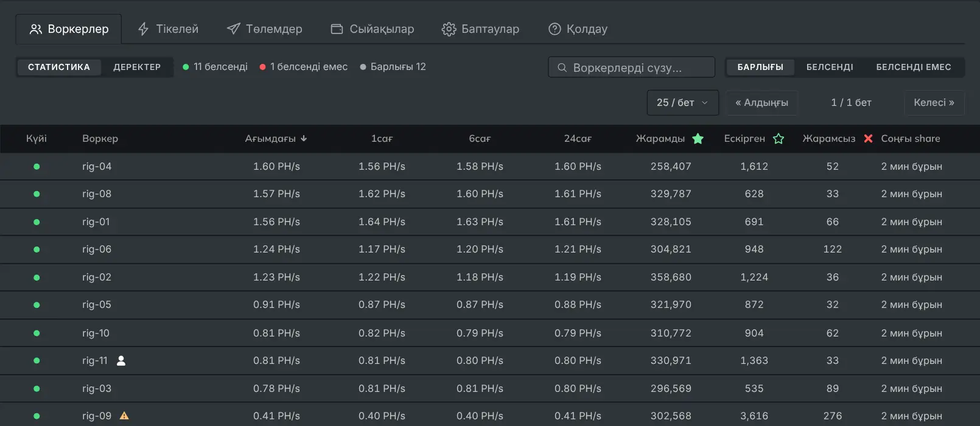Viewport: 980px width, 426px height.
Task: Click the invalid shares value 122
Action: (833, 250)
